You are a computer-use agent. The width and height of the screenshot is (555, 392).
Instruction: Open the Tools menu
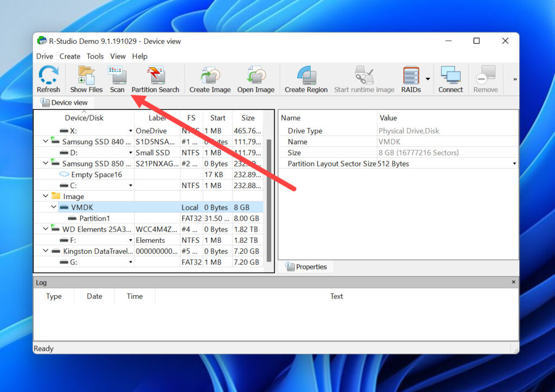tap(95, 56)
